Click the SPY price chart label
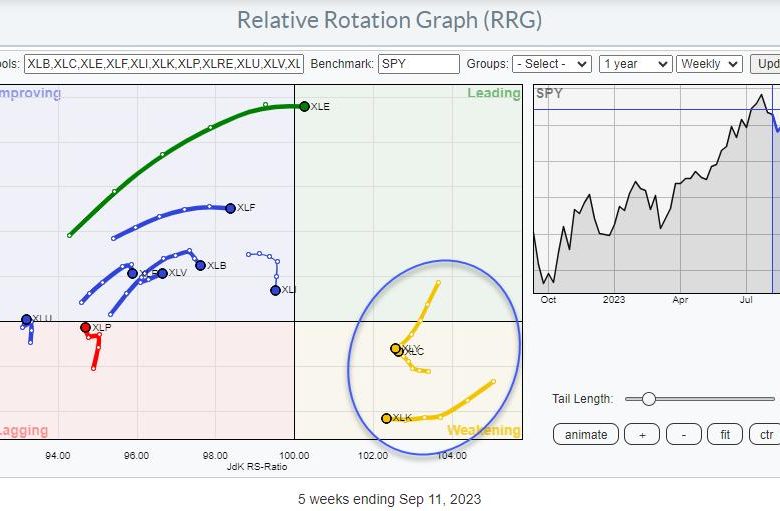Image resolution: width=780 pixels, height=511 pixels. tap(549, 93)
